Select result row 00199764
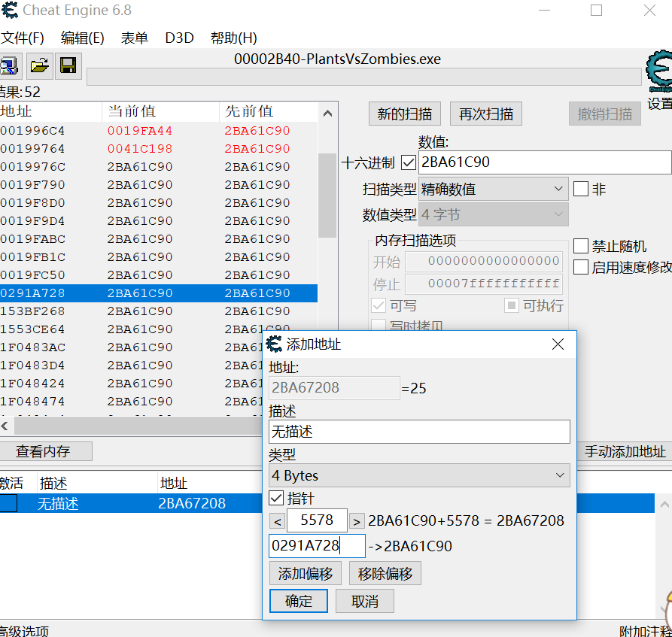672x637 pixels. pyautogui.click(x=159, y=148)
